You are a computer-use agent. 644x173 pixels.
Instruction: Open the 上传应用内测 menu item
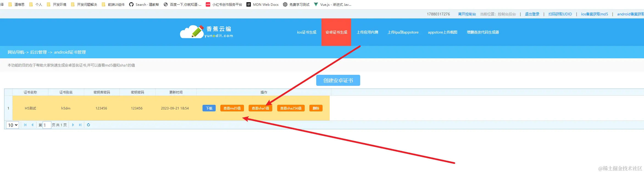click(367, 32)
